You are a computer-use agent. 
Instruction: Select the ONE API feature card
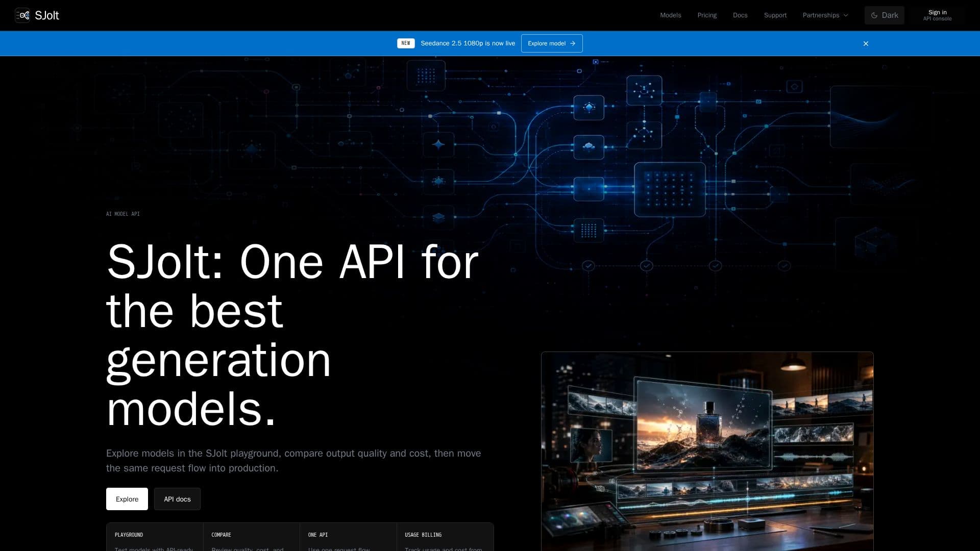pos(348,537)
